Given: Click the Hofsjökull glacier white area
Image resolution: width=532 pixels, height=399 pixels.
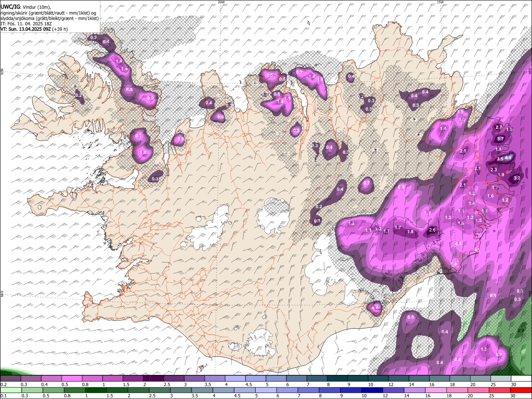Looking at the screenshot, I should (x=273, y=215).
